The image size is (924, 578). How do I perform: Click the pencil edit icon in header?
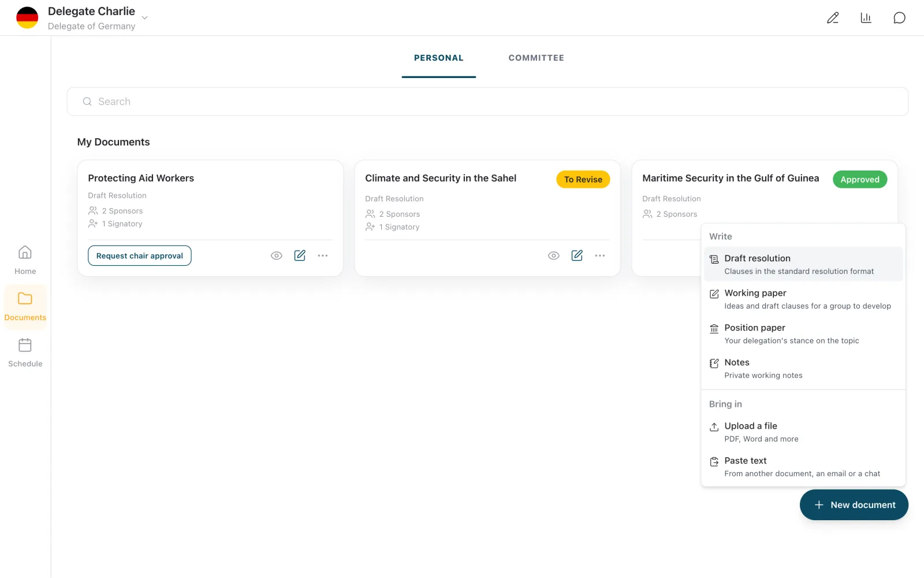[832, 18]
